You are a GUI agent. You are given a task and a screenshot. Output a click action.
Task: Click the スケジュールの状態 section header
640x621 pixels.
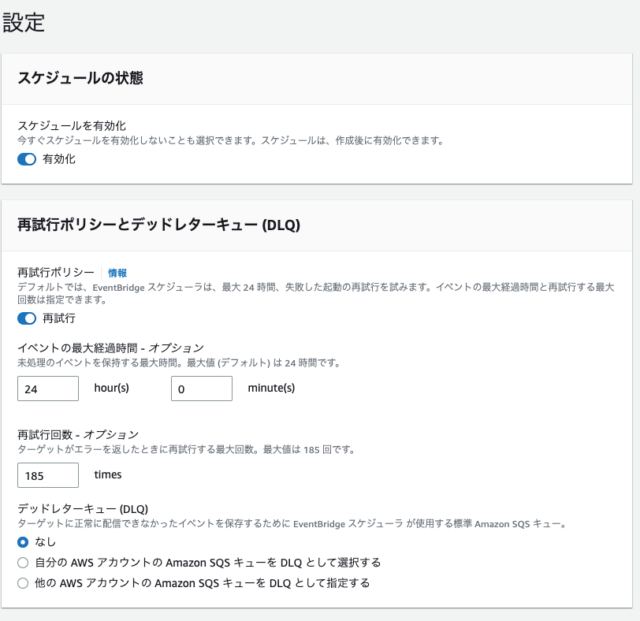point(80,78)
